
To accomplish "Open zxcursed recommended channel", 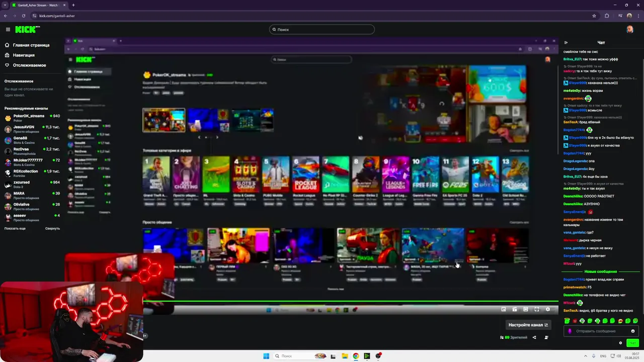I will point(32,184).
